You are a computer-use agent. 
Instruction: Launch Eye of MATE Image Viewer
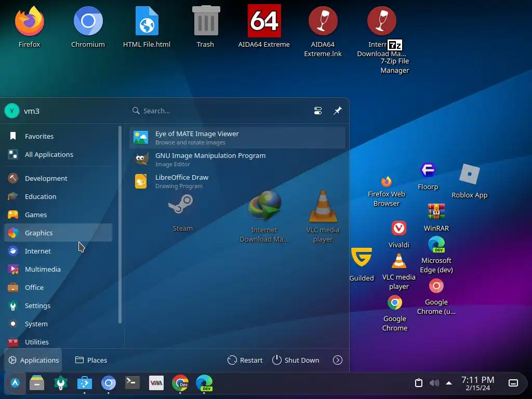(x=237, y=138)
